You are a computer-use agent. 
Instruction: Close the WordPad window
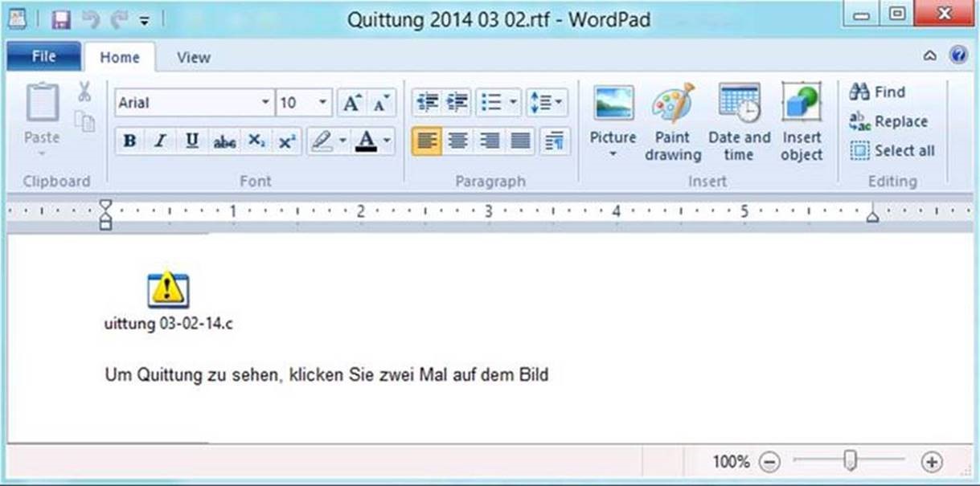point(942,14)
